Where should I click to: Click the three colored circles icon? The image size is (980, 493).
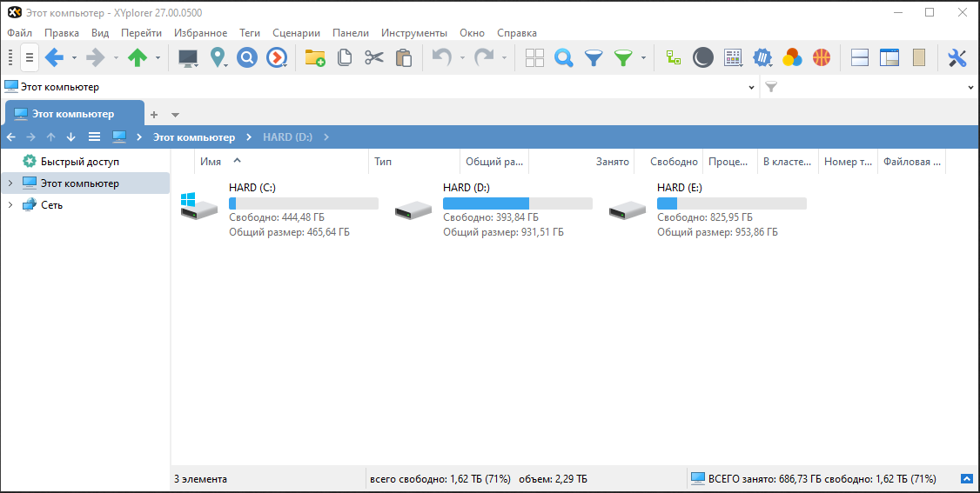tap(792, 58)
